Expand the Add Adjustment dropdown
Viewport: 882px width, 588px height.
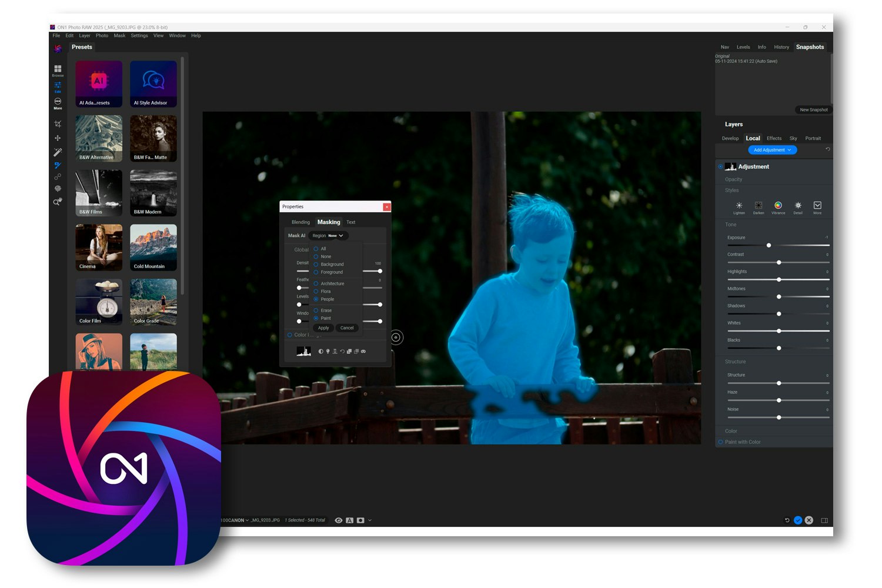coord(773,150)
